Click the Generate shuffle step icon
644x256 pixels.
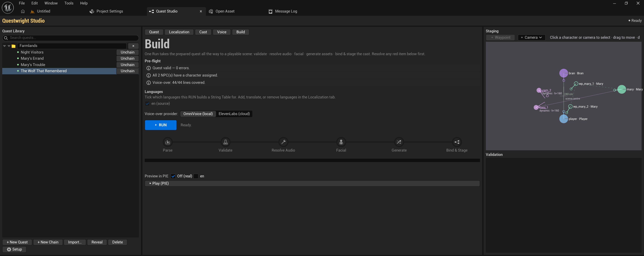click(x=399, y=142)
